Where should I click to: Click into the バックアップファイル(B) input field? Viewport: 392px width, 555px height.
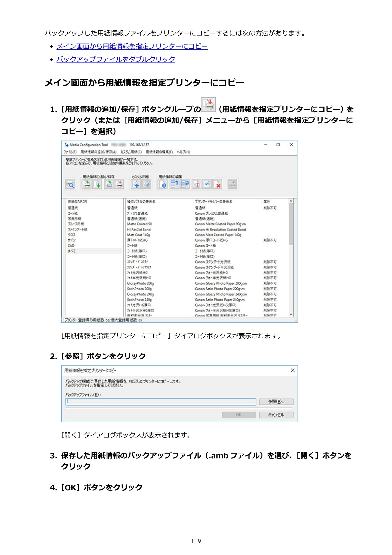pyautogui.click(x=161, y=402)
